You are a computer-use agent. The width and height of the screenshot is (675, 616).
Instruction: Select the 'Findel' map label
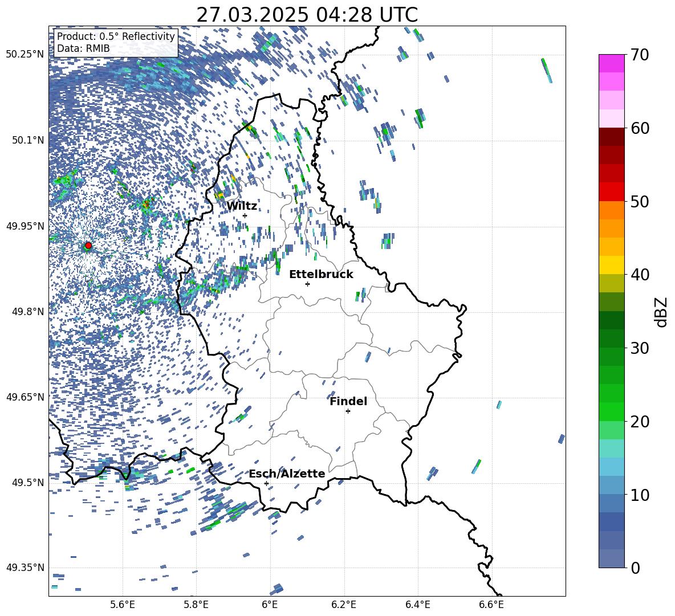tap(348, 401)
